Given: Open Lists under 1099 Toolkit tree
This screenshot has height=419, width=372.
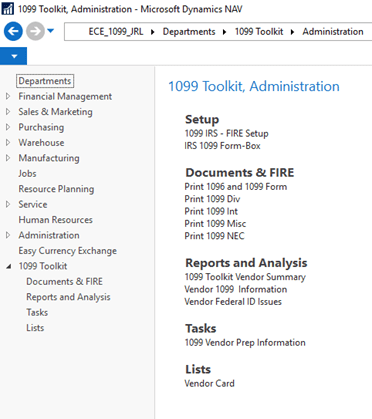Looking at the screenshot, I should click(x=35, y=328).
